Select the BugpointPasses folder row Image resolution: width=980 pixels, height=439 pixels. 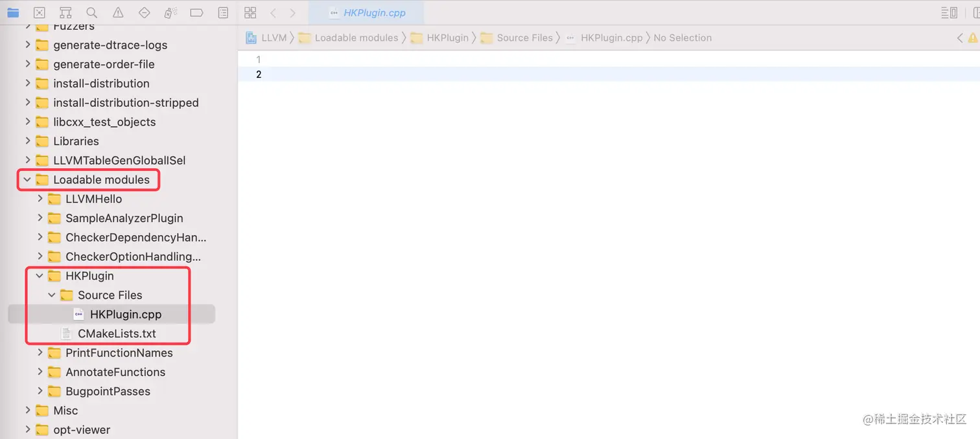tap(111, 391)
